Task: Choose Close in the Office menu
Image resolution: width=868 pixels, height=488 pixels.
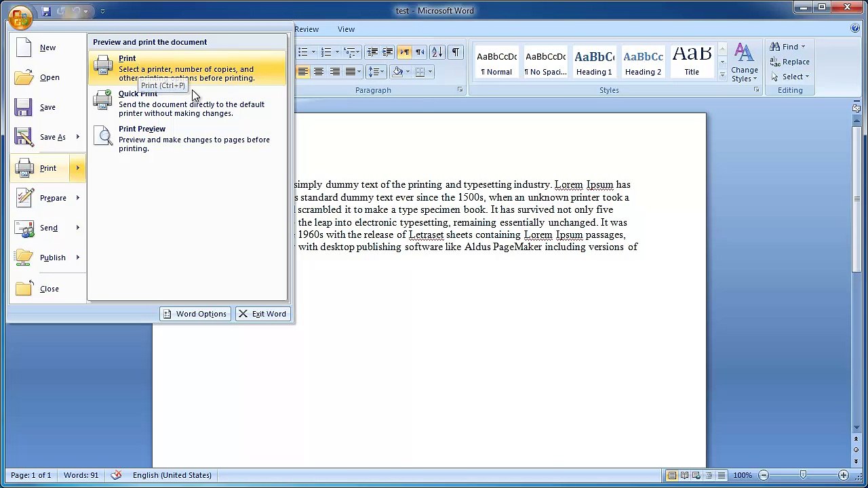Action: click(x=47, y=289)
